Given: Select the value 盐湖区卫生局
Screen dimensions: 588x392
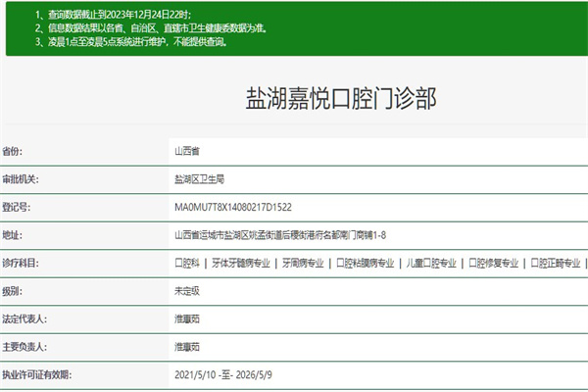Looking at the screenshot, I should pyautogui.click(x=199, y=179).
